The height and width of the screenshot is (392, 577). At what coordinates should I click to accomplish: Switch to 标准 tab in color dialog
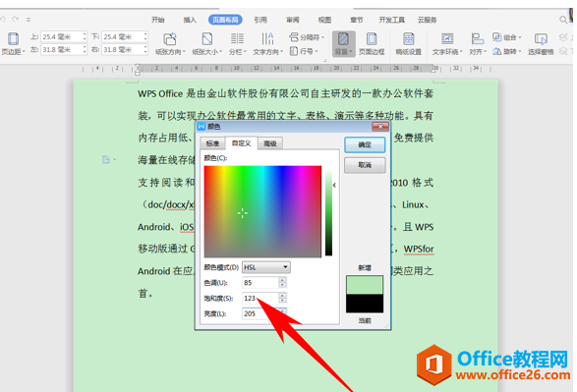212,143
